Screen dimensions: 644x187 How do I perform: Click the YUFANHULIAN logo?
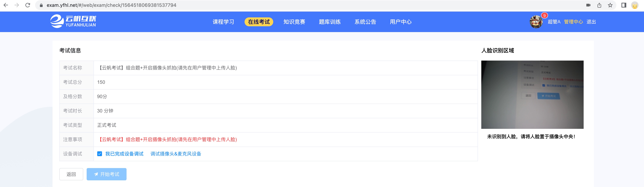[73, 21]
